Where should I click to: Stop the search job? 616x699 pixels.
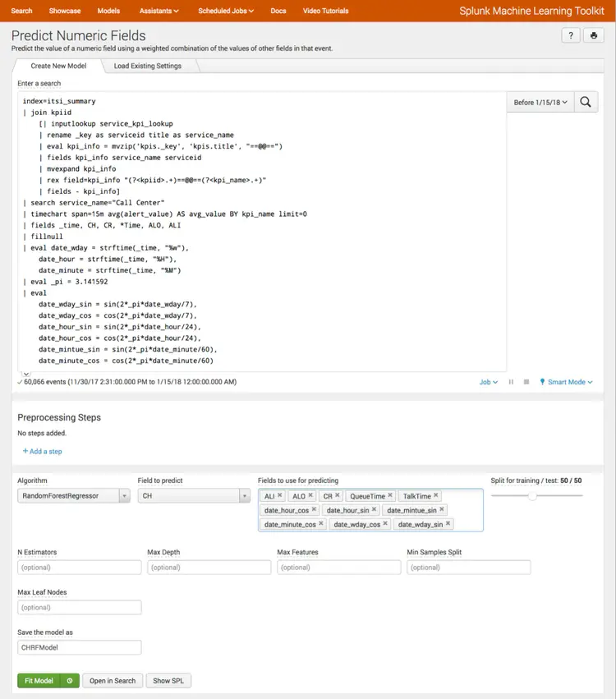click(x=526, y=382)
